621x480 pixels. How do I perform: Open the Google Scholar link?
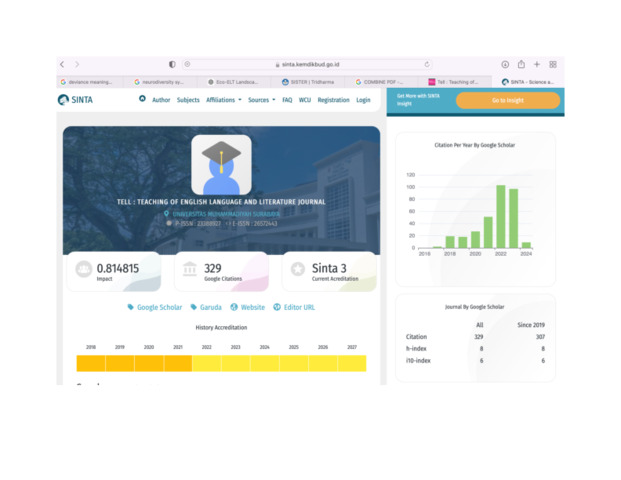pos(159,307)
